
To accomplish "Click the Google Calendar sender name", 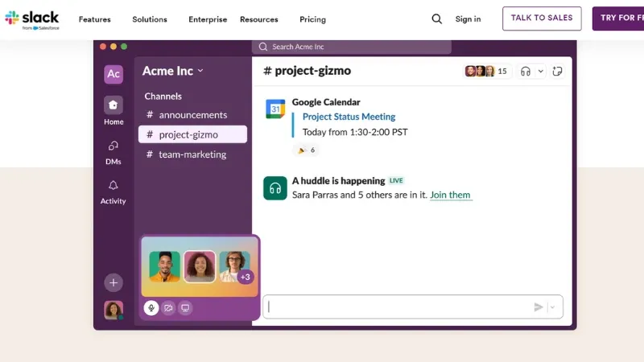I will click(326, 102).
